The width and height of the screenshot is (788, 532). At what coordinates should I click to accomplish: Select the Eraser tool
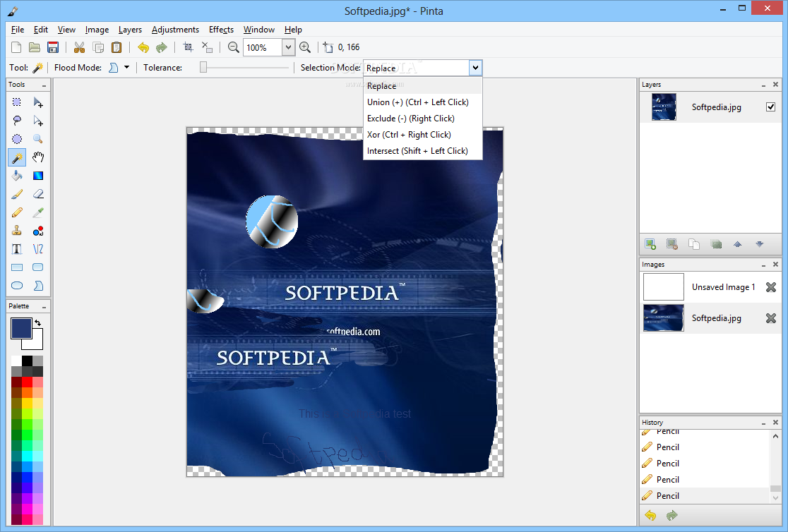pyautogui.click(x=37, y=194)
